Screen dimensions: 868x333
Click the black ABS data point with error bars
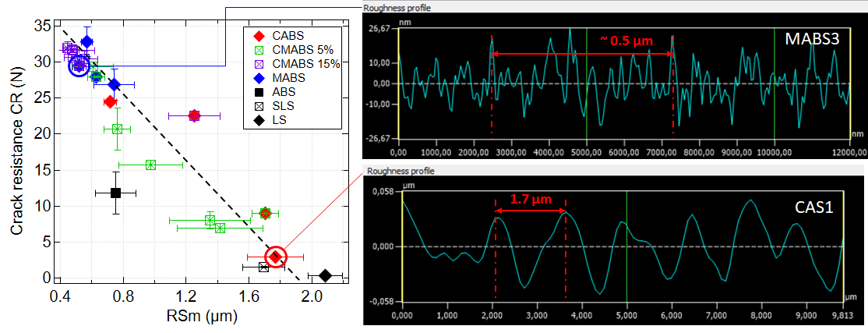pos(115,193)
